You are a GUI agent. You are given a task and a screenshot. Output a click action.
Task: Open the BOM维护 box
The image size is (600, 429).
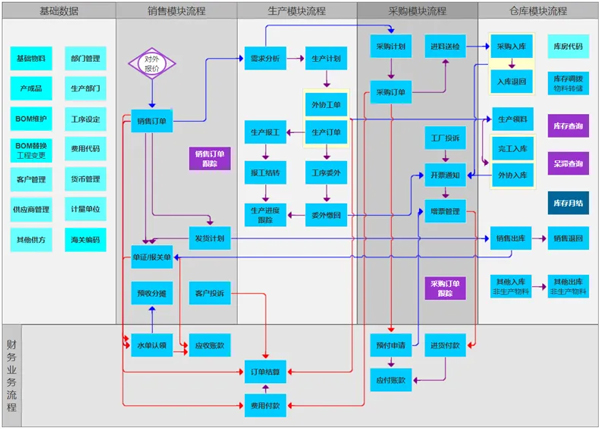coord(32,119)
